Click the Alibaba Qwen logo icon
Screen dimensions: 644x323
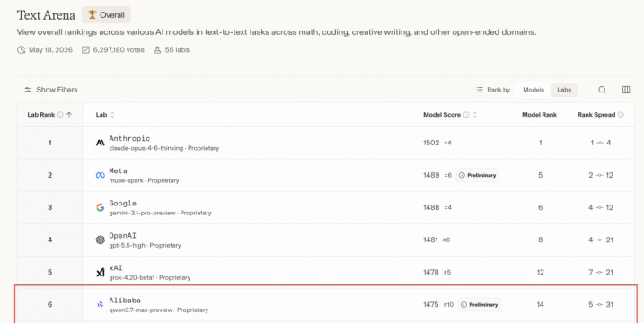(101, 304)
